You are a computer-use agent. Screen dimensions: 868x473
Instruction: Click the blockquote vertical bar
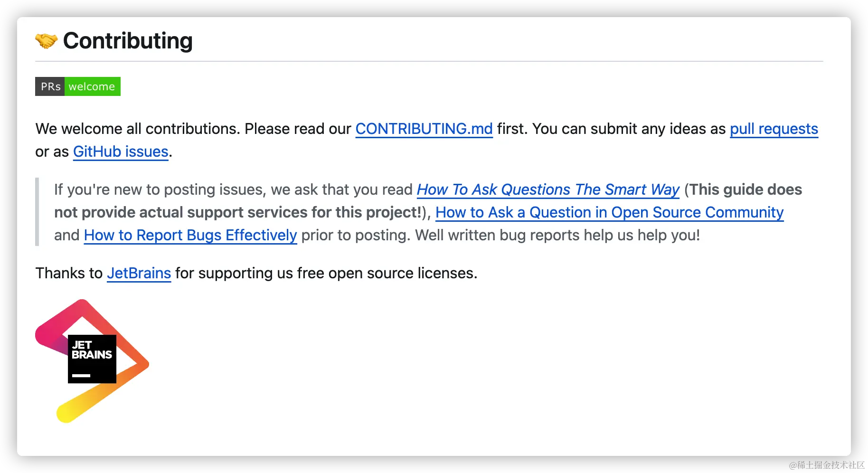[x=37, y=212]
